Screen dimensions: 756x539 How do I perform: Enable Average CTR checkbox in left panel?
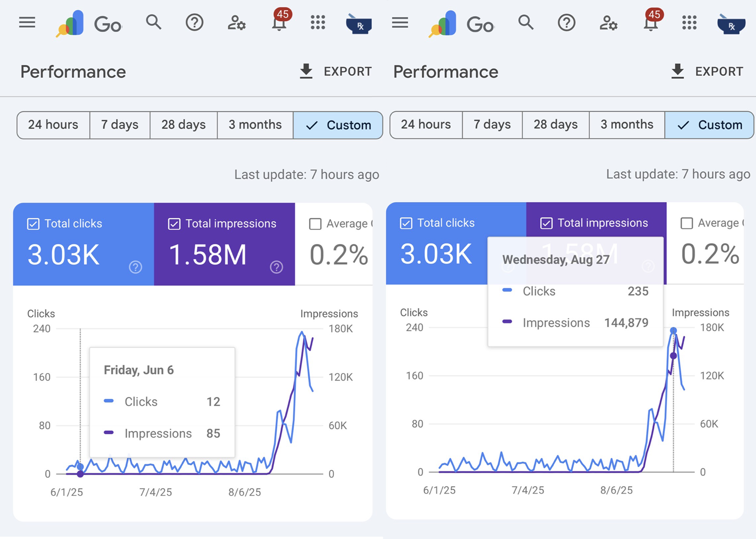coord(315,224)
